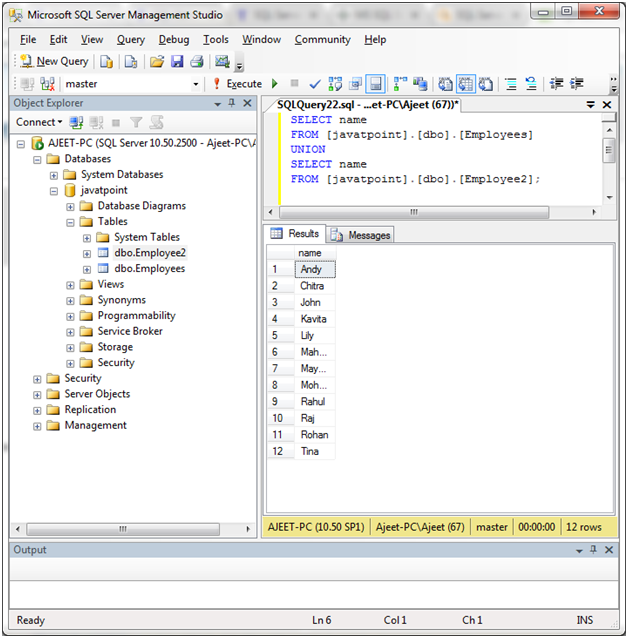628x638 pixels.
Task: Select the SQLQuery22.sql document tab
Action: point(368,105)
